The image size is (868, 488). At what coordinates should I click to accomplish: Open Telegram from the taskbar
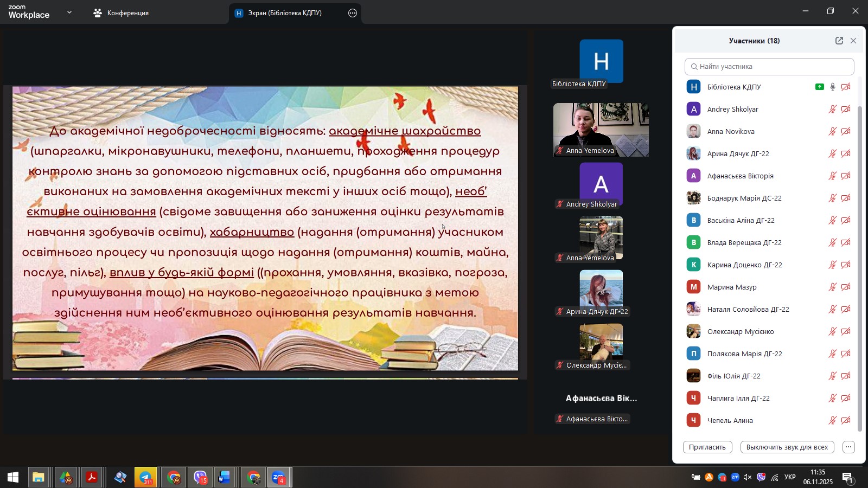[146, 478]
